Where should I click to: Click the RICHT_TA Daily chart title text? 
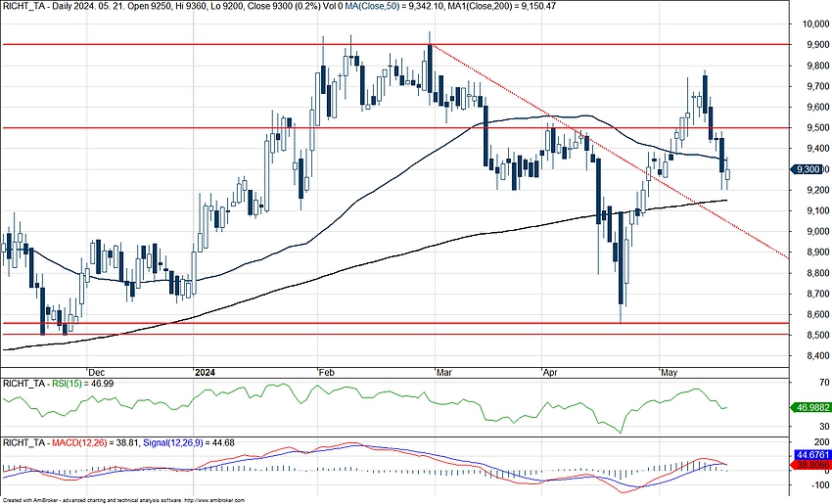pyautogui.click(x=171, y=6)
